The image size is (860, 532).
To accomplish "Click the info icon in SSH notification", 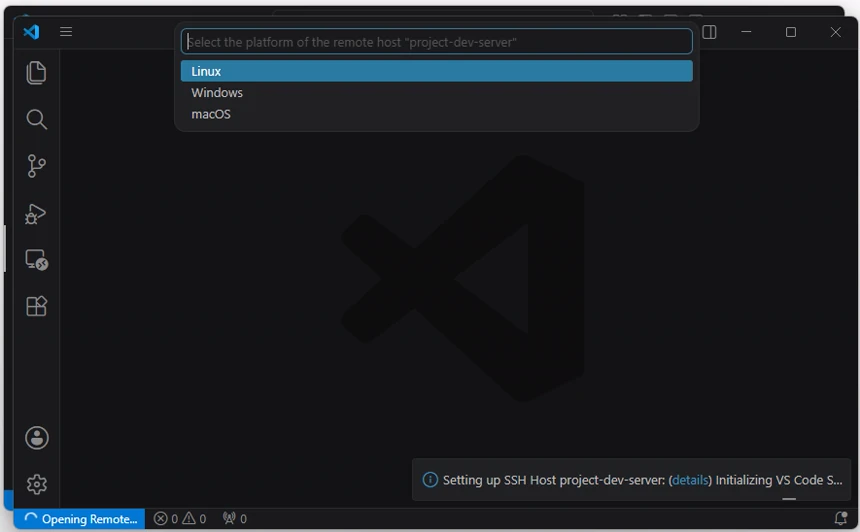I will point(430,480).
